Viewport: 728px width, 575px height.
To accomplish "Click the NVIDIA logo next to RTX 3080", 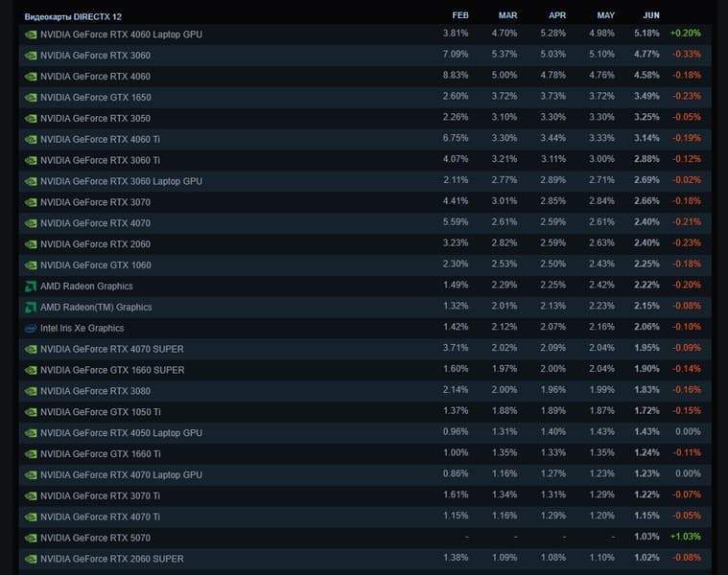I will [x=31, y=391].
